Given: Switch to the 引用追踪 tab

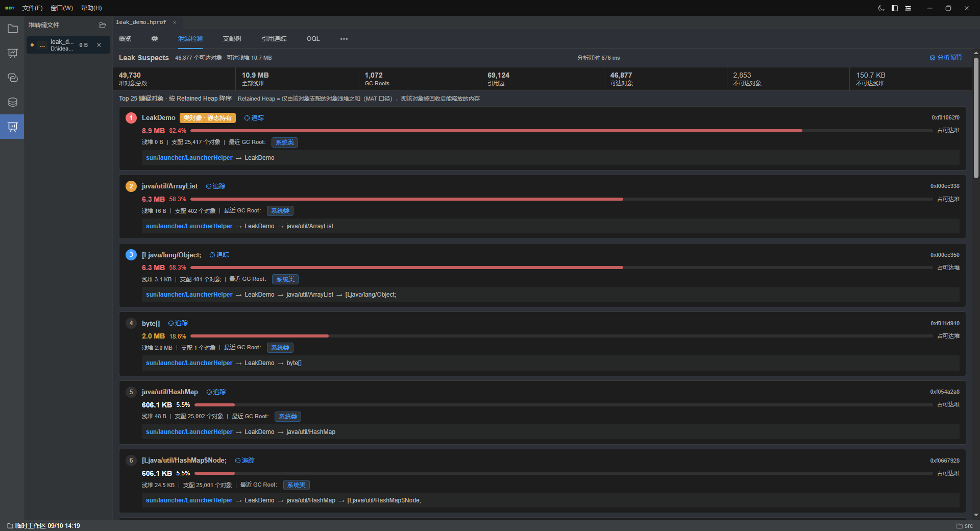Looking at the screenshot, I should tap(274, 39).
